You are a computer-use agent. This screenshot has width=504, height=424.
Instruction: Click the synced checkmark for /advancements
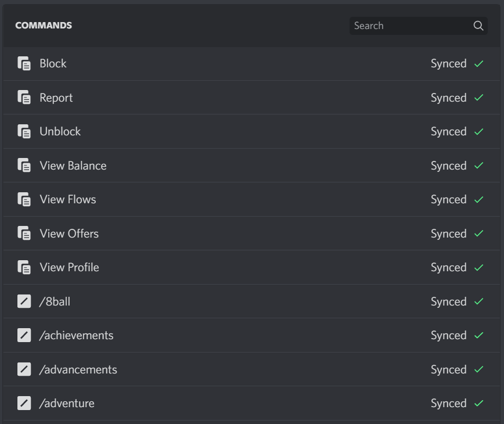[x=479, y=369]
